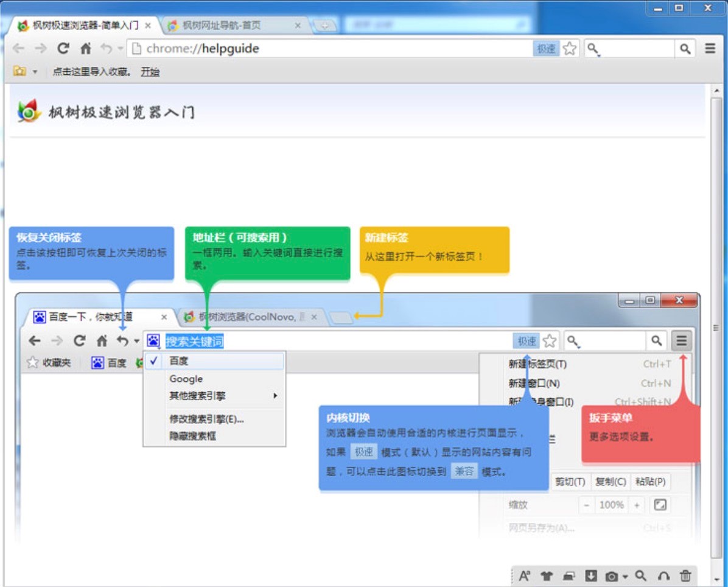
Task: Open the closed-tabs dropdown arrow beside the undo button
Action: coord(121,48)
